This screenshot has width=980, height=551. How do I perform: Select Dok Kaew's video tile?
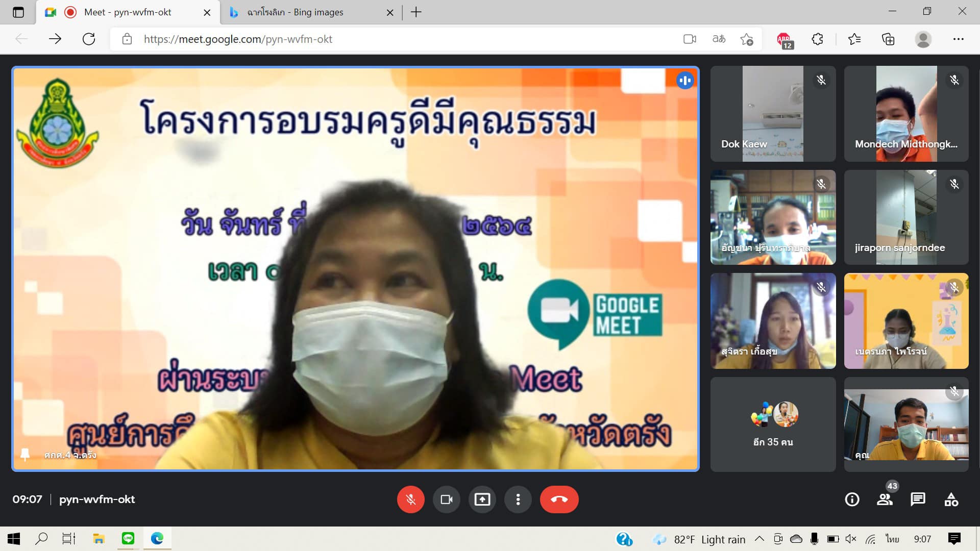pyautogui.click(x=773, y=114)
